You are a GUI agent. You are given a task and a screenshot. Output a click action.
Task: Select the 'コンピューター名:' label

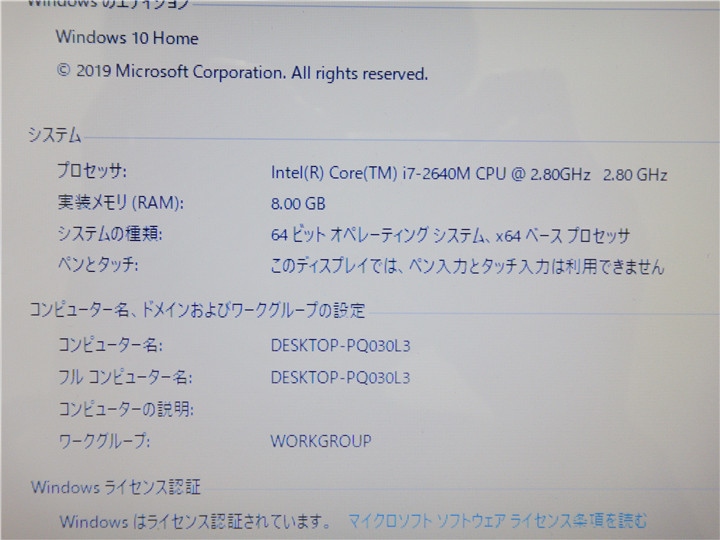[x=110, y=344]
